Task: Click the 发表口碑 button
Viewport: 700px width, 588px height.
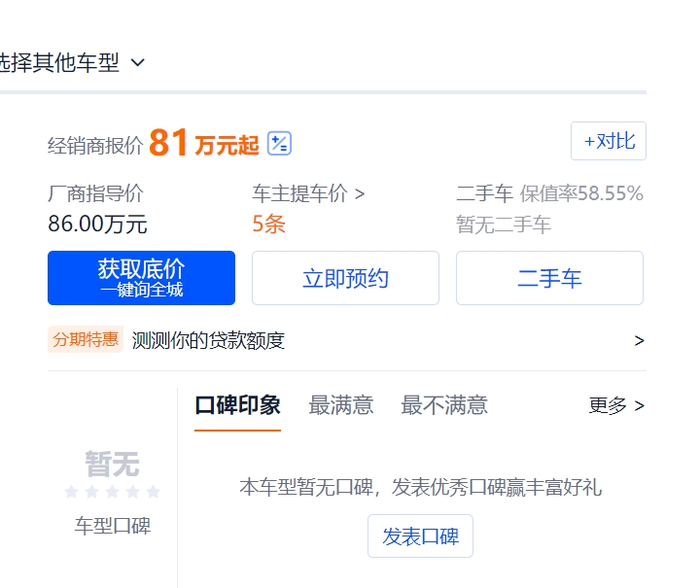Action: coord(420,536)
